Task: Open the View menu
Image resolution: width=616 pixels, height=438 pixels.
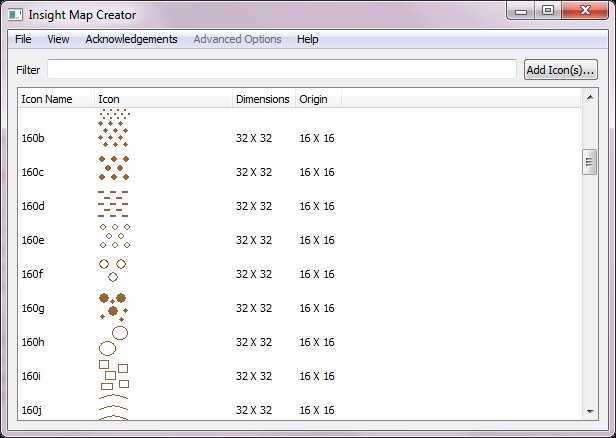Action: tap(58, 39)
